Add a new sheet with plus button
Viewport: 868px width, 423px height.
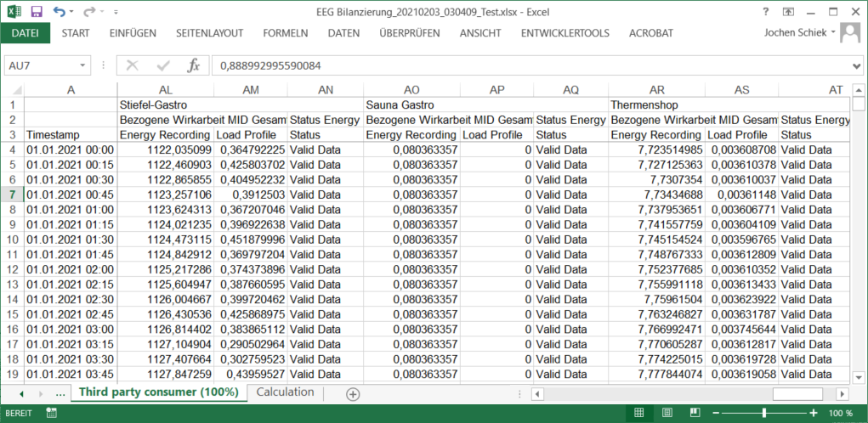click(353, 393)
